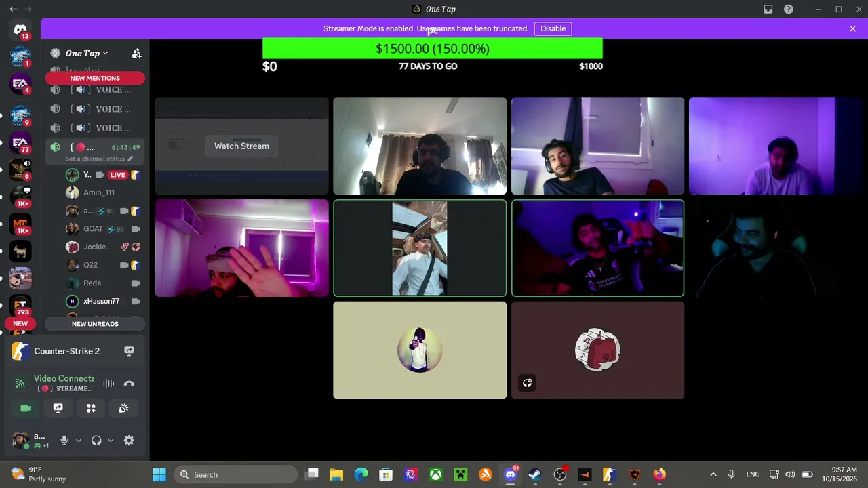This screenshot has width=868, height=488.
Task: Open the Discord inbox icon in title bar
Action: click(768, 9)
